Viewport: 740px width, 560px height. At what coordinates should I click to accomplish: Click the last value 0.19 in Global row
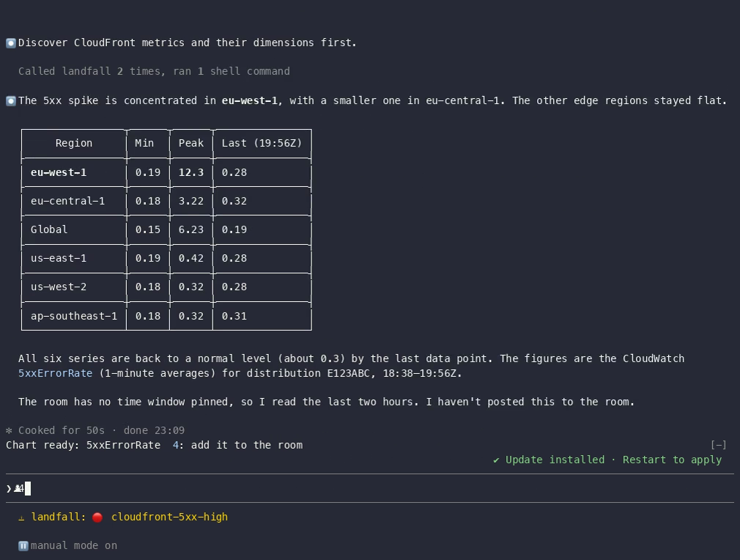click(234, 230)
